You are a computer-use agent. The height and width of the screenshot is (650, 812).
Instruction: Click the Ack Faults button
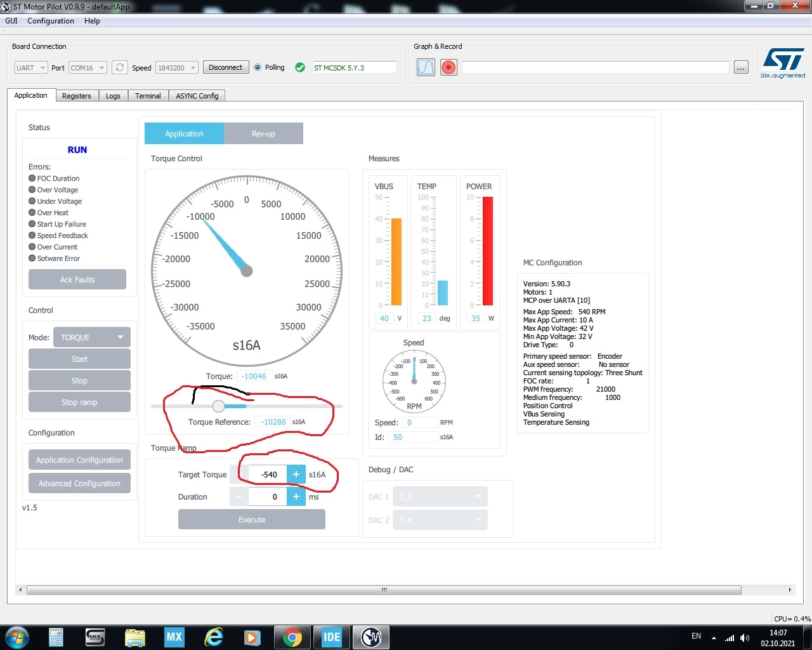[77, 279]
